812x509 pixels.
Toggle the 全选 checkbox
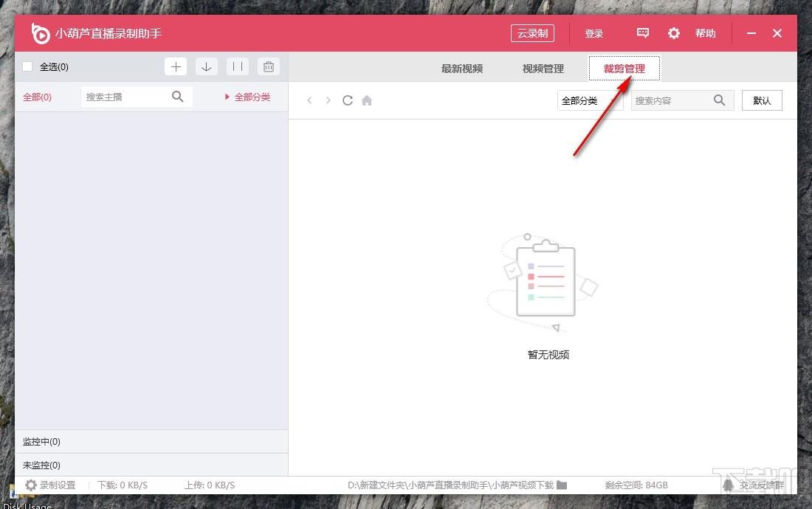pos(27,67)
